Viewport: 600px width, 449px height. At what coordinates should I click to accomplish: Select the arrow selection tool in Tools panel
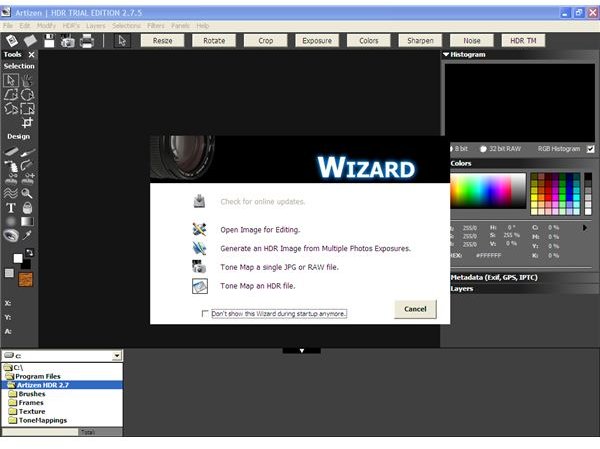coord(11,80)
